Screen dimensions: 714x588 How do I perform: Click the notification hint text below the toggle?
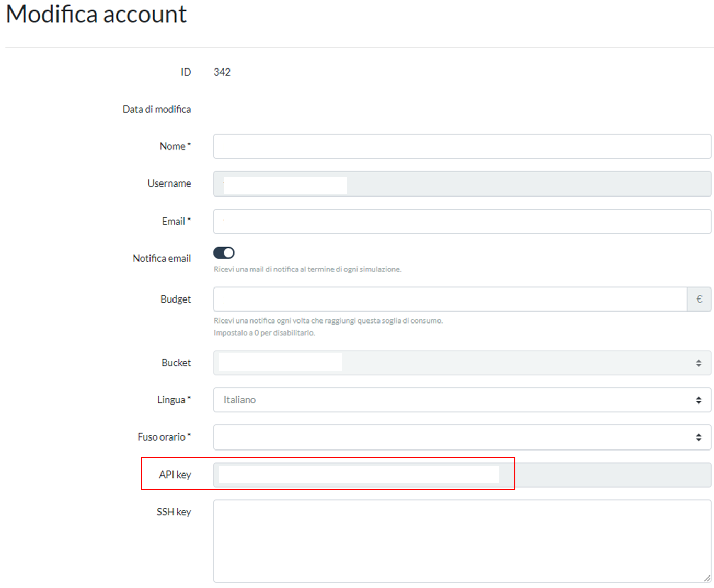pyautogui.click(x=307, y=269)
